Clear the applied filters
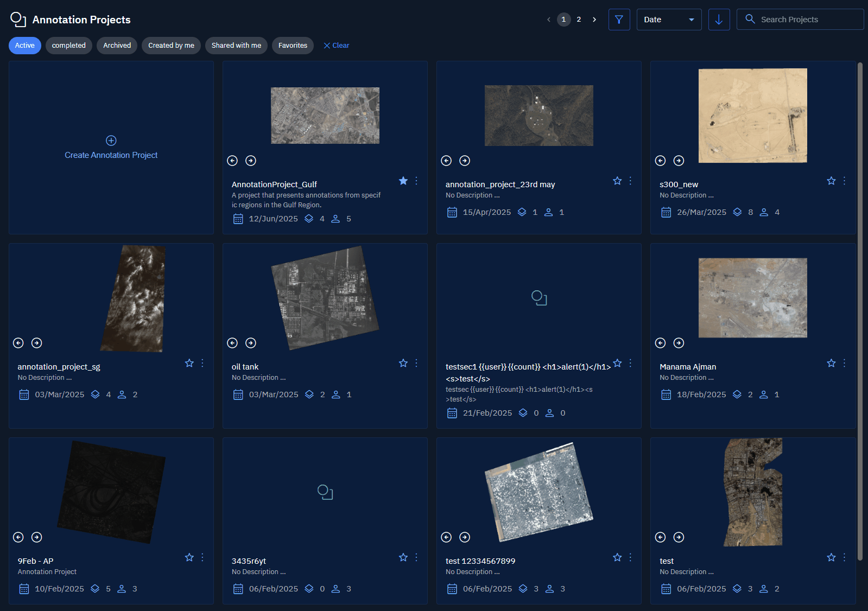Screen dimensions: 868x611 coord(336,46)
